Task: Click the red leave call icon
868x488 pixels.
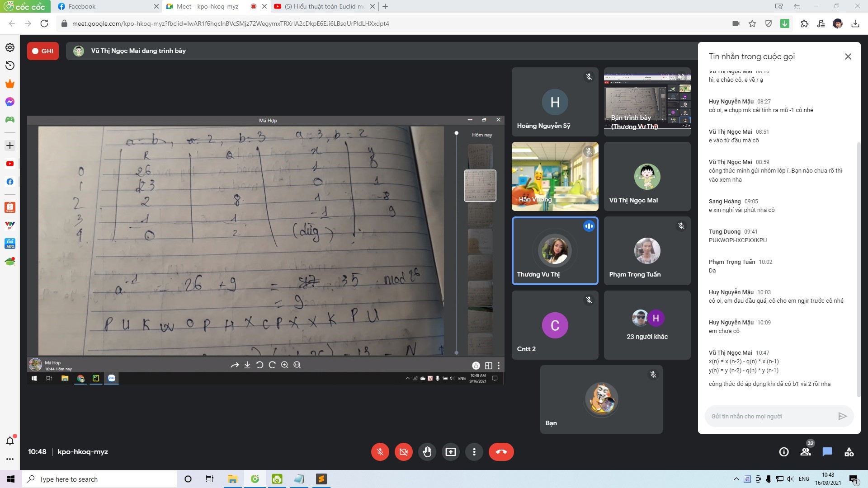Action: click(501, 452)
